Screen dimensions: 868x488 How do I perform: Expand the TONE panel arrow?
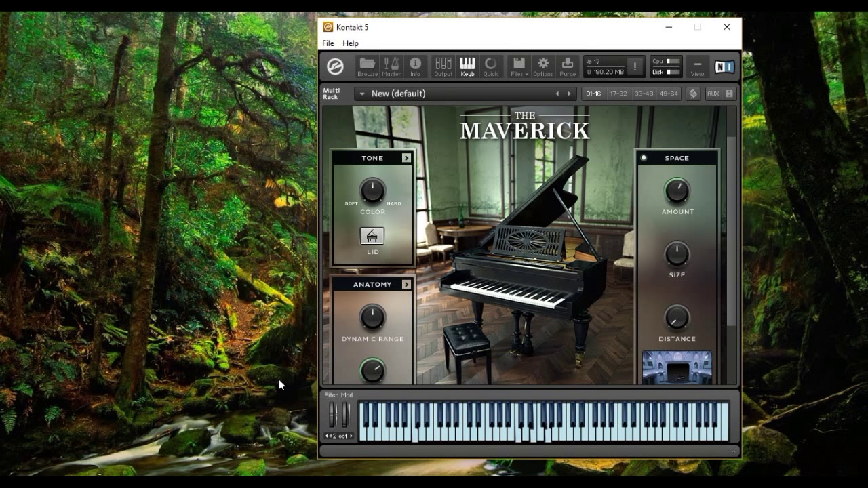tap(406, 158)
